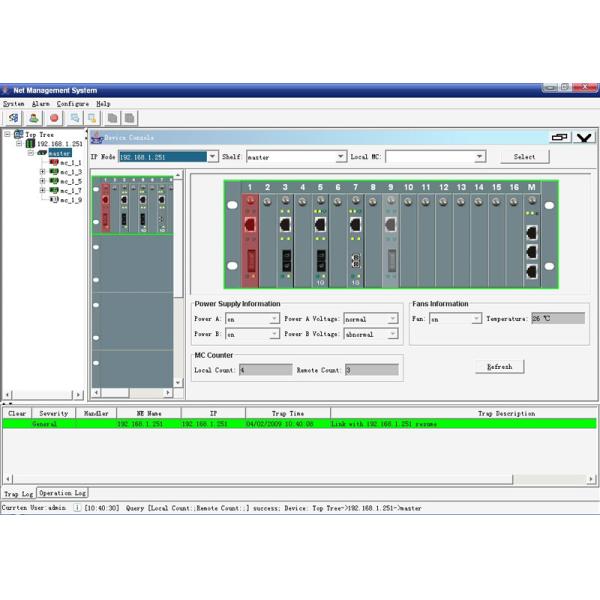Open the Shelf dropdown showing master

point(341,157)
